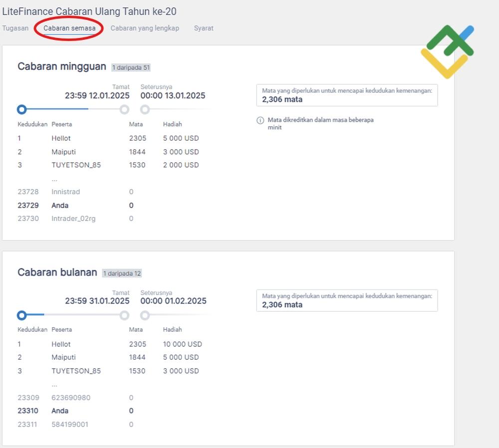Click the '1 daripada 51' badge

pos(131,67)
